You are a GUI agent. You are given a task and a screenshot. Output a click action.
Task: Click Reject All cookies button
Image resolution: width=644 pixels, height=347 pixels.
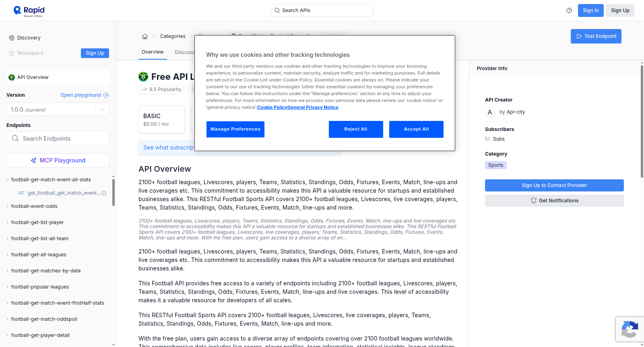356,129
